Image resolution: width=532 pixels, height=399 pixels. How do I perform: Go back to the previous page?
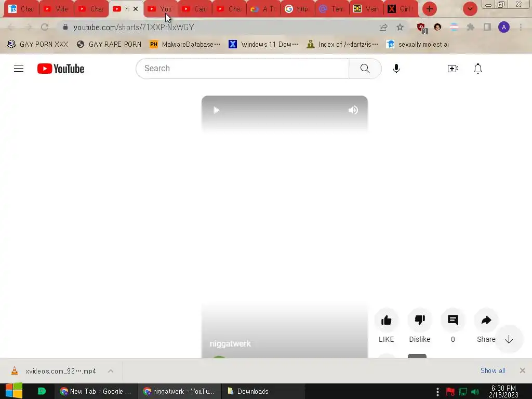click(x=11, y=27)
